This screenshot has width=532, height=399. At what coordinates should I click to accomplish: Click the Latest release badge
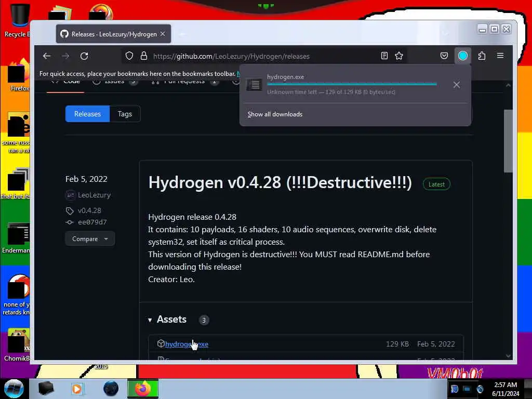point(436,184)
